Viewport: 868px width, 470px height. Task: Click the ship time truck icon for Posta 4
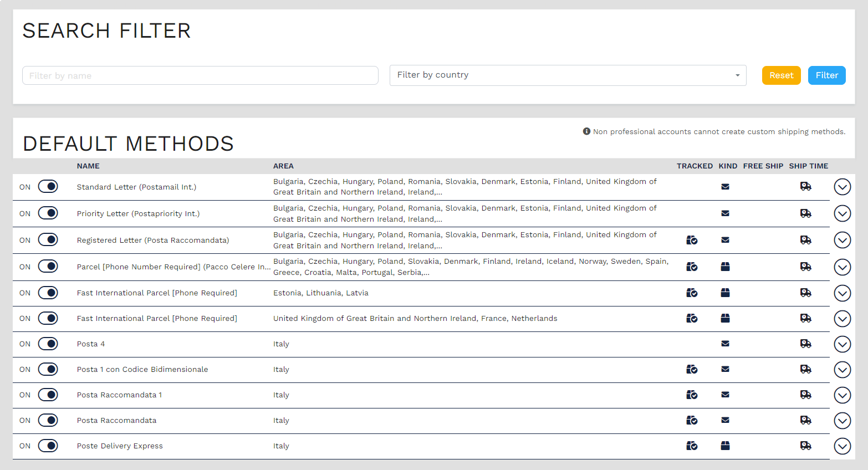pos(806,344)
